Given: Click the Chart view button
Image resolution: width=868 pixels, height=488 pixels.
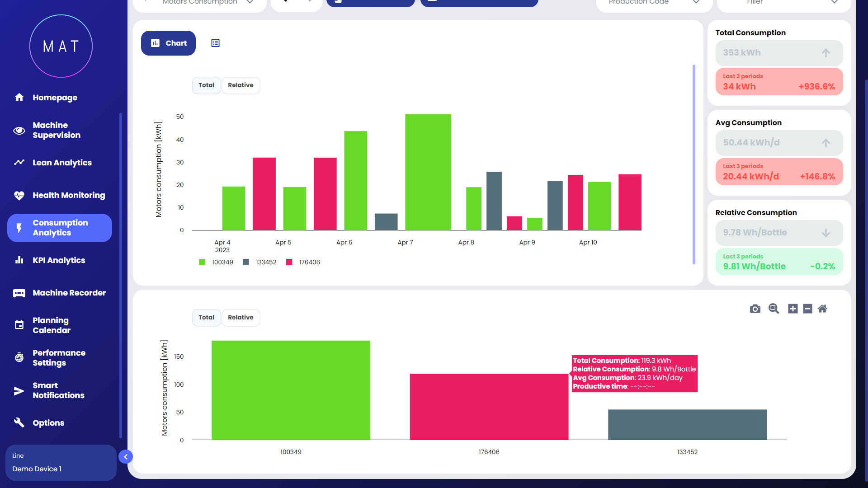Looking at the screenshot, I should 168,43.
